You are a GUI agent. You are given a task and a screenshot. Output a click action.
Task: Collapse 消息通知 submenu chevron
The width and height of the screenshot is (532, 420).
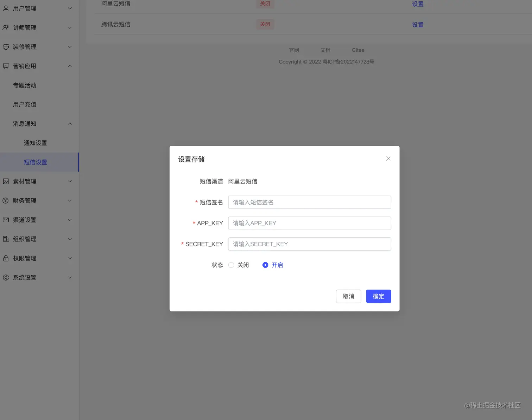[70, 124]
